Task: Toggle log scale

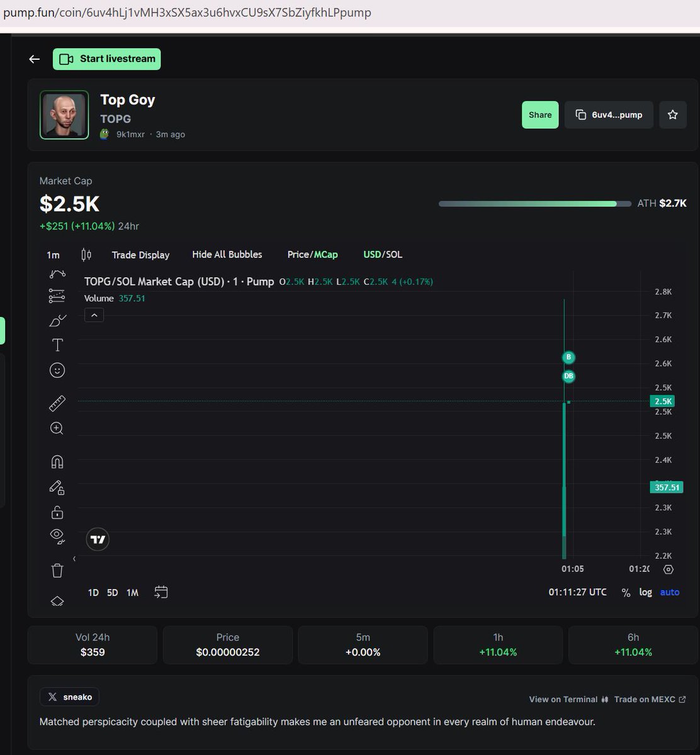Action: point(646,592)
